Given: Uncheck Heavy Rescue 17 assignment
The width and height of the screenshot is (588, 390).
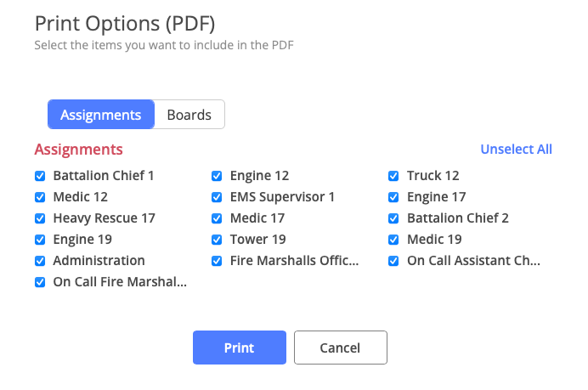Looking at the screenshot, I should coord(40,218).
